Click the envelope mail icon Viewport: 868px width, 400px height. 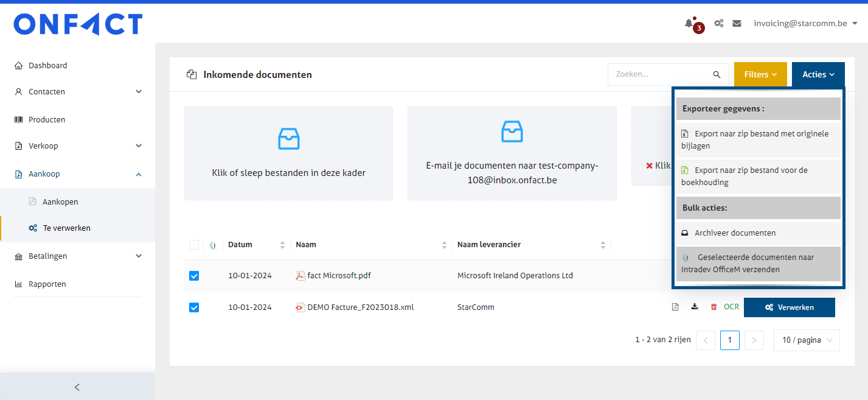pyautogui.click(x=737, y=24)
